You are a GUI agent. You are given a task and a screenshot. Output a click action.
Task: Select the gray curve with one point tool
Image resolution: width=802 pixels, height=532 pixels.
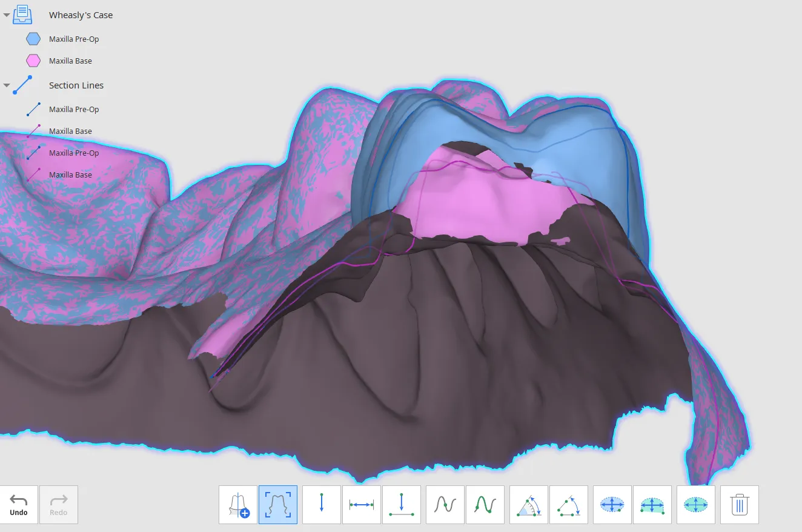click(445, 505)
